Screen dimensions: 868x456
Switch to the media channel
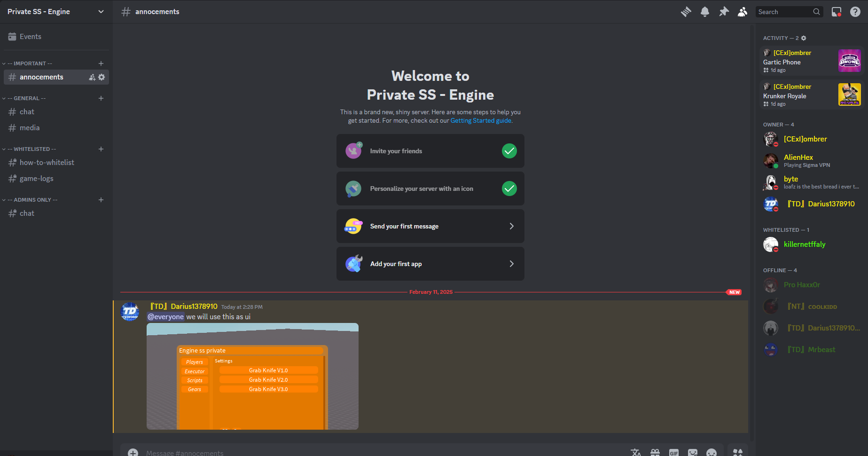tap(29, 128)
